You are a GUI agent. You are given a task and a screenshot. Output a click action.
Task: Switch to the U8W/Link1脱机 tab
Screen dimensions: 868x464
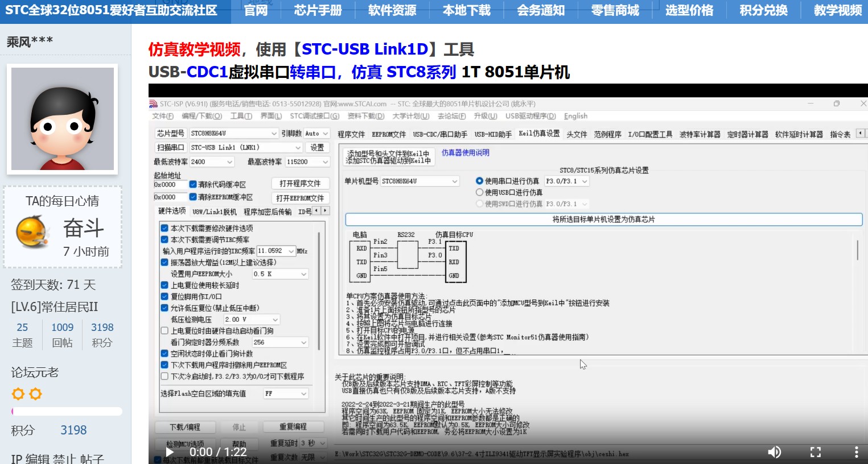215,212
